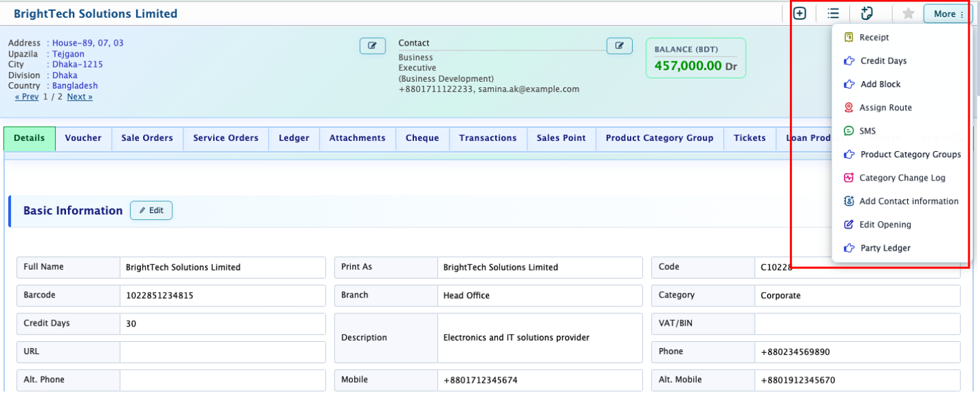Click the Credit Days value 30

[x=223, y=323]
